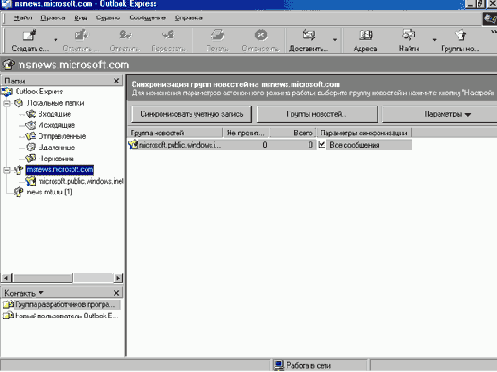Collapse the msnews.microsoft.com tree node
The height and width of the screenshot is (372, 497).
point(7,170)
